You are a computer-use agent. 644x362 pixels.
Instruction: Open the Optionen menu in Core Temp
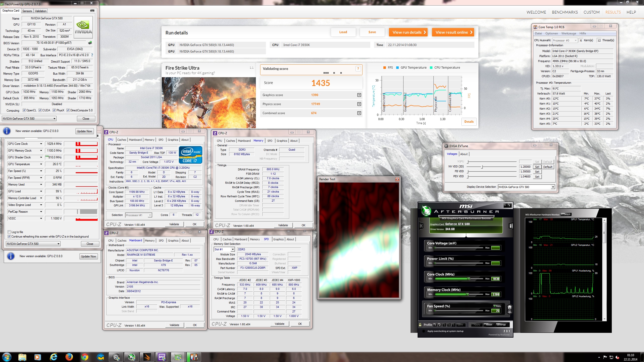tap(551, 33)
